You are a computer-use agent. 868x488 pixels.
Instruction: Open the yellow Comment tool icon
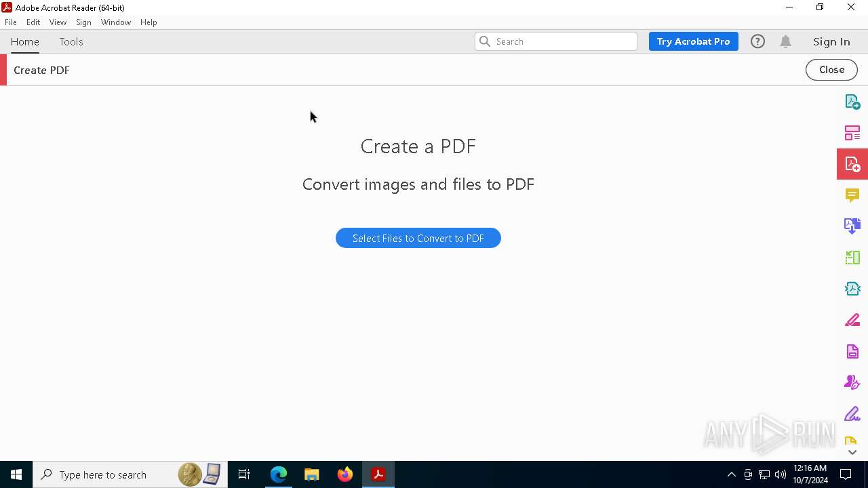tap(852, 195)
